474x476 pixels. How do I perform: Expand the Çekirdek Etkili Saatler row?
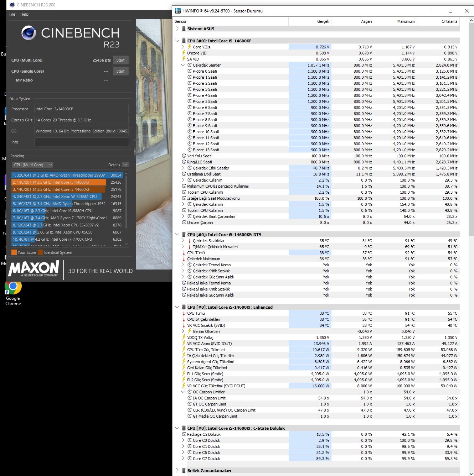click(183, 168)
